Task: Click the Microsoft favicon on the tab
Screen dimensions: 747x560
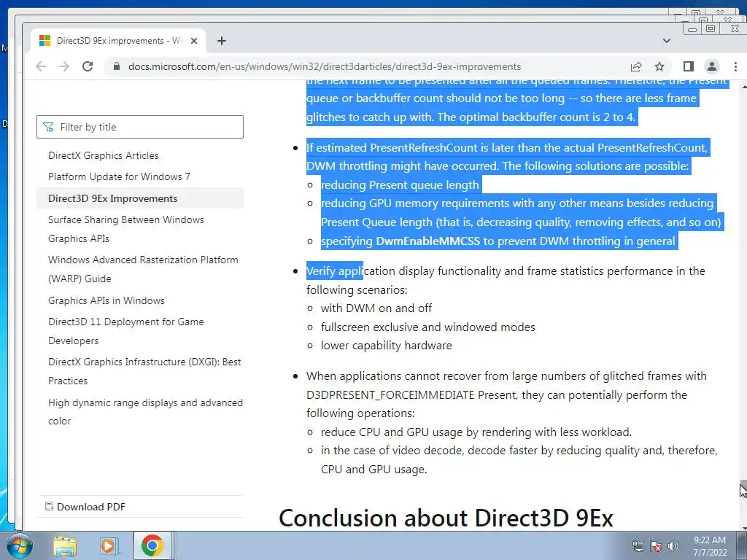Action: [44, 41]
